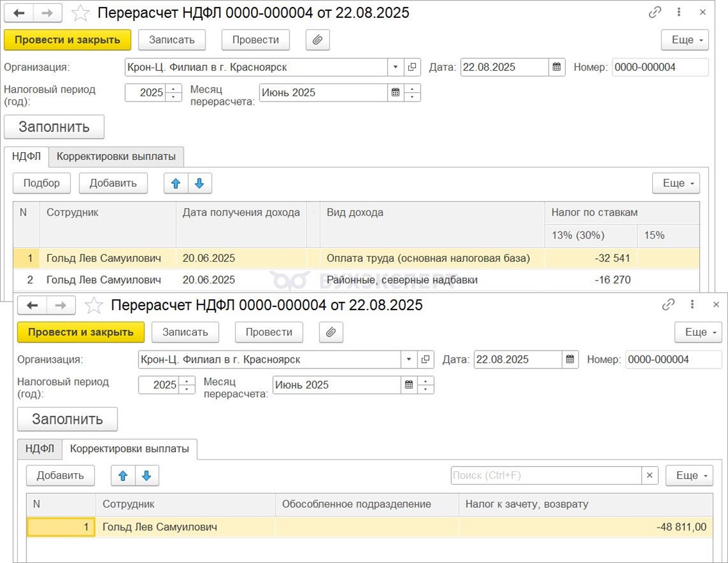Expand the Организация dropdown in the background window
Image resolution: width=728 pixels, height=563 pixels.
pos(394,67)
